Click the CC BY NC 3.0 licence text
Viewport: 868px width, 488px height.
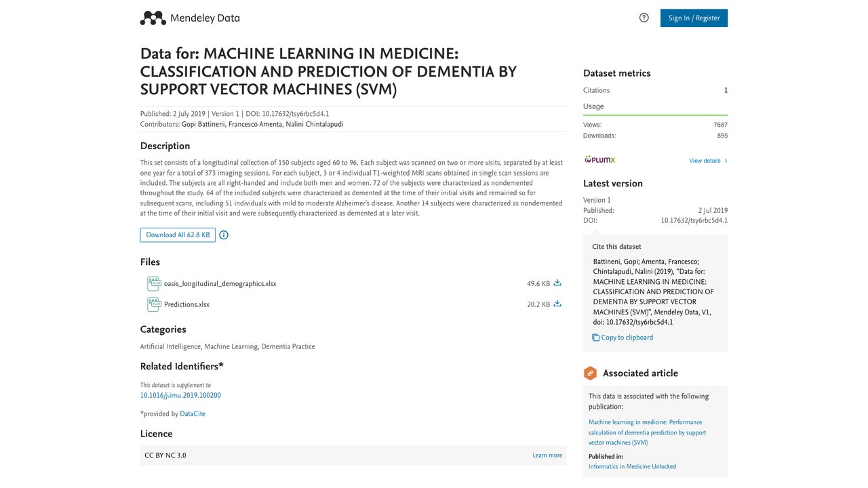tap(165, 455)
